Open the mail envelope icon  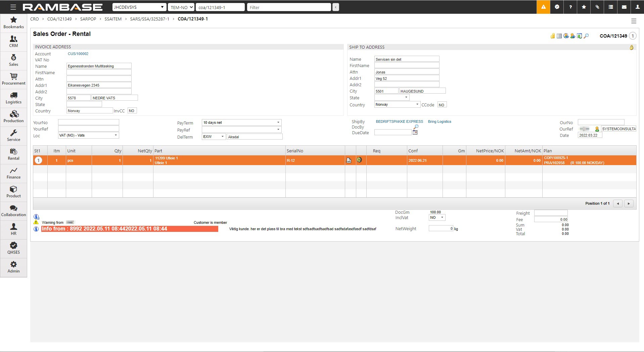[x=624, y=7]
